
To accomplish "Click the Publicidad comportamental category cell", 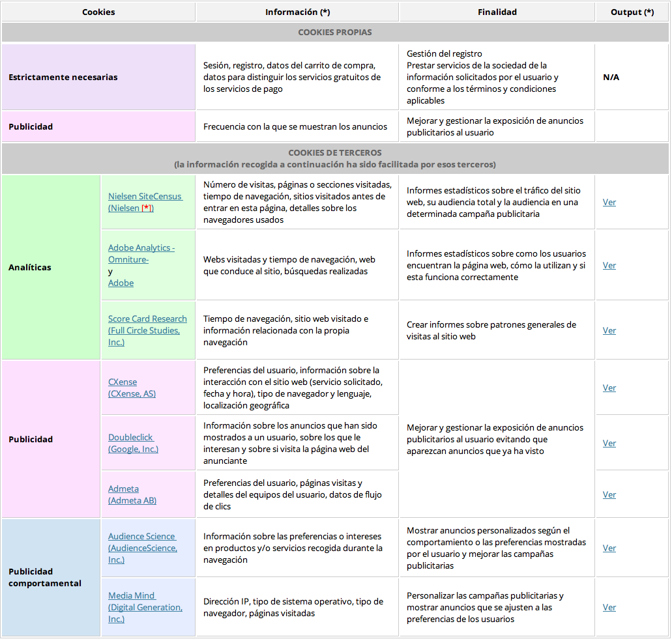I will (x=51, y=577).
